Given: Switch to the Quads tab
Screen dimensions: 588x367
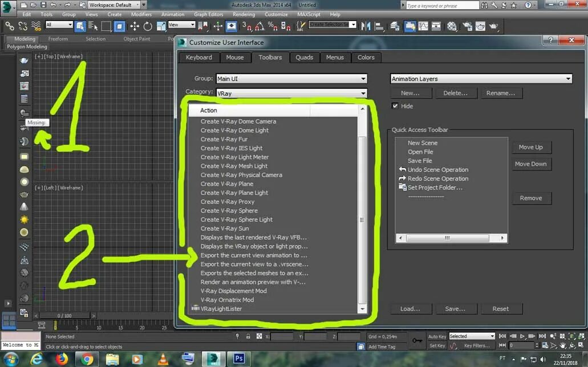Looking at the screenshot, I should (x=304, y=58).
